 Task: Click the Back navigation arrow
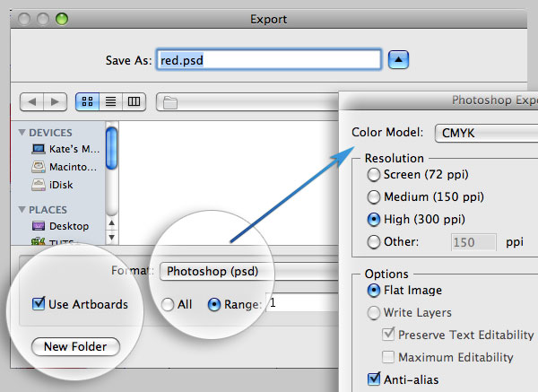click(x=32, y=102)
